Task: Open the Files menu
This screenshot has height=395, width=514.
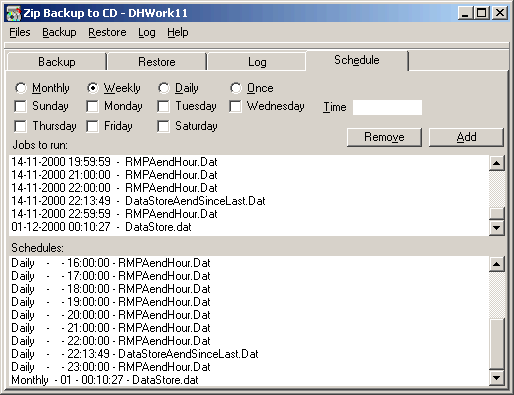Action: point(20,32)
